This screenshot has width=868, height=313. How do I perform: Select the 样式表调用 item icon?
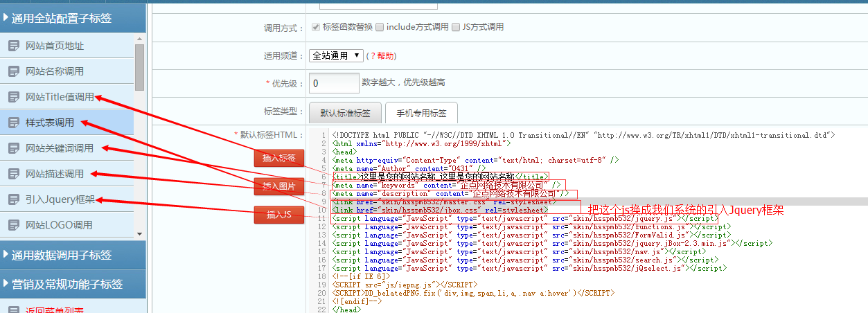tap(14, 123)
